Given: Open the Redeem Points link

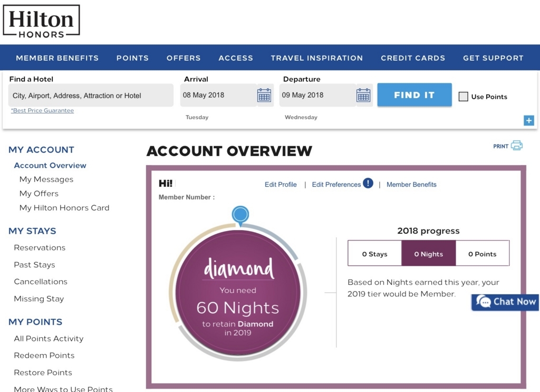Looking at the screenshot, I should click(44, 355).
